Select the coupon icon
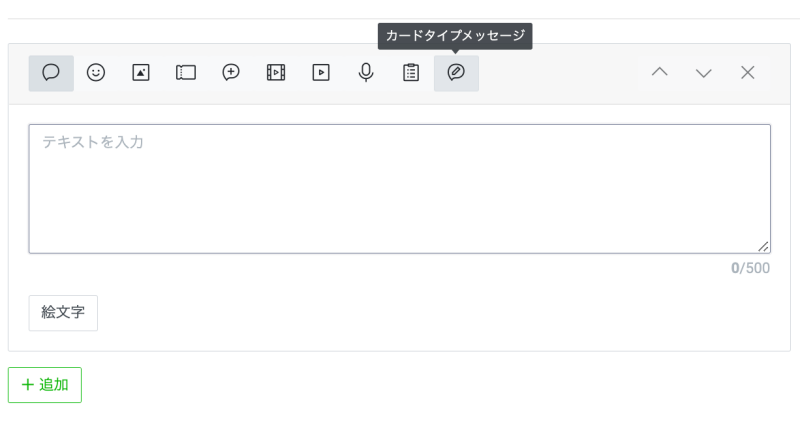 (x=186, y=73)
